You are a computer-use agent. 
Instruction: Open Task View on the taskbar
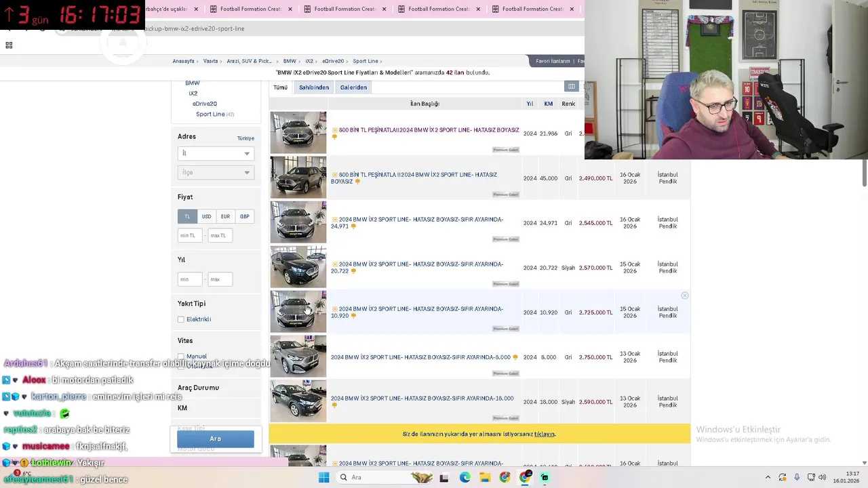444,477
